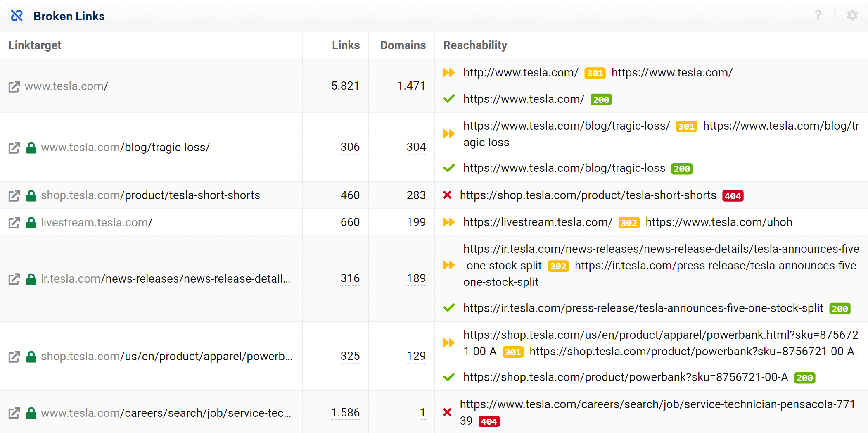The width and height of the screenshot is (868, 433).
Task: Open external link icon for careers/search row
Action: pos(14,413)
